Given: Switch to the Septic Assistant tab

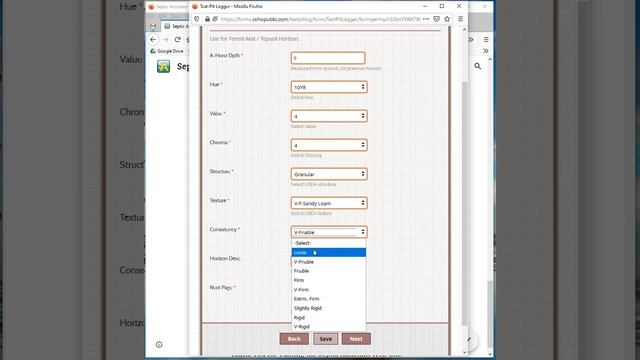Looking at the screenshot, I should (x=177, y=26).
